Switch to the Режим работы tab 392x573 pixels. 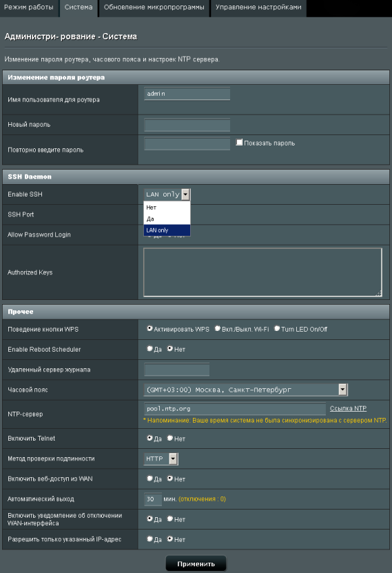point(29,8)
